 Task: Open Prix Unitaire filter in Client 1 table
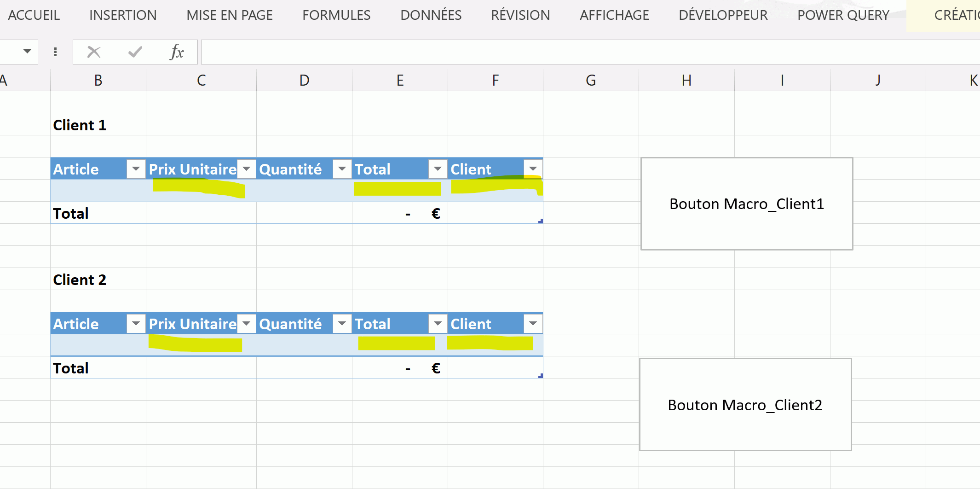click(x=247, y=169)
